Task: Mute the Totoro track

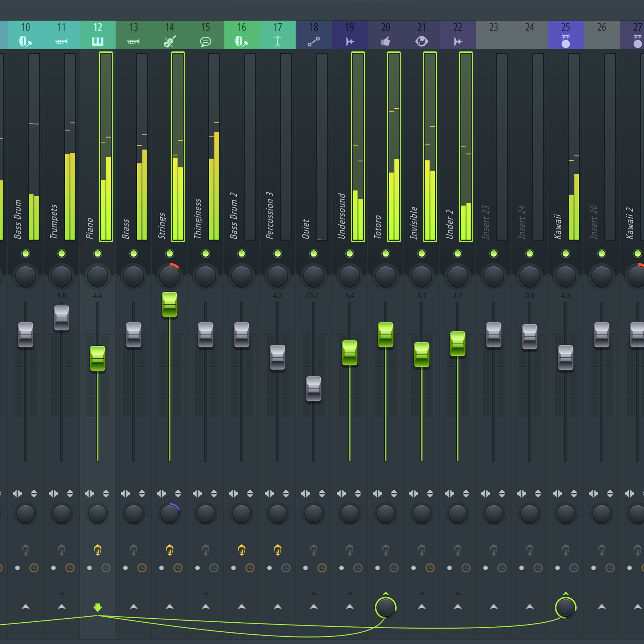Action: (x=386, y=254)
